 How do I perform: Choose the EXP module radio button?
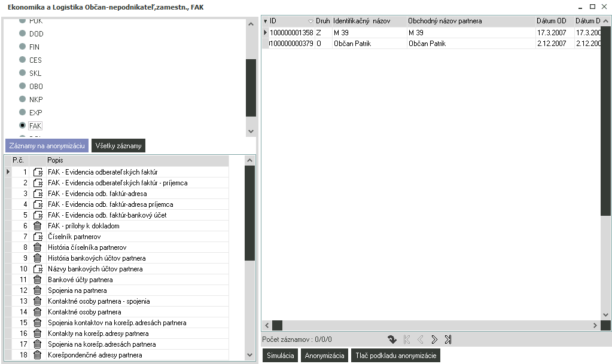click(x=23, y=112)
